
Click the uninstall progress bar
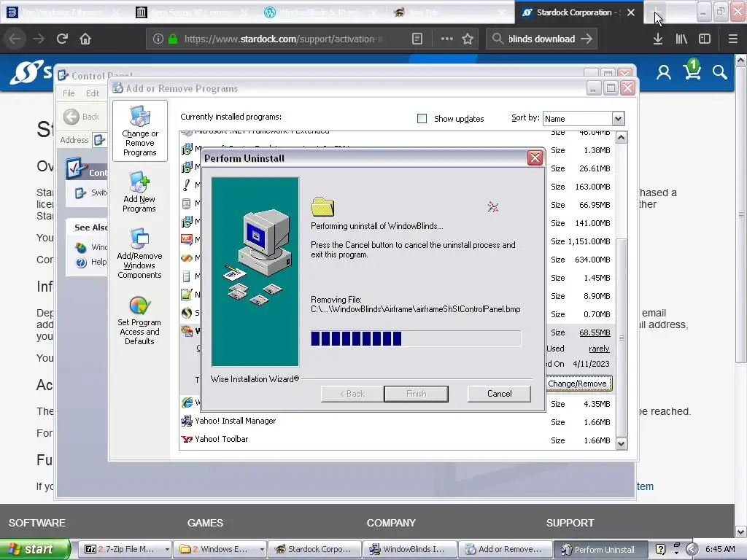(415, 338)
